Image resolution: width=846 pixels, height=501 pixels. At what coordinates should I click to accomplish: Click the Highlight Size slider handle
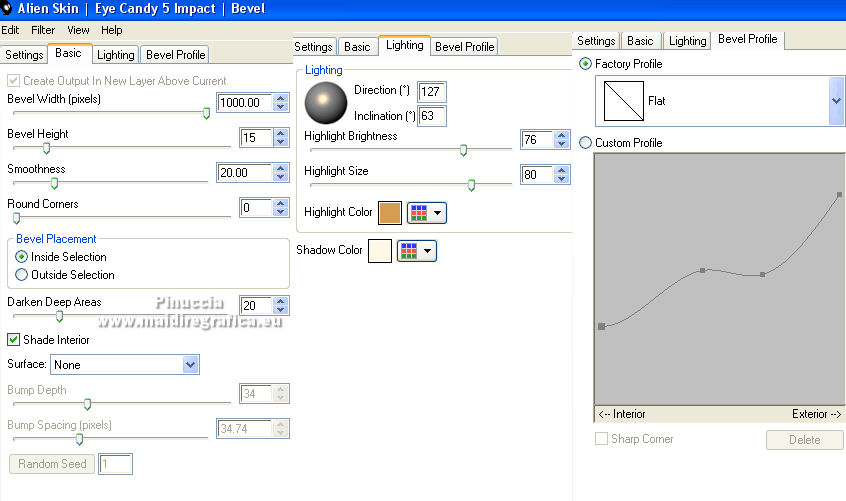472,186
